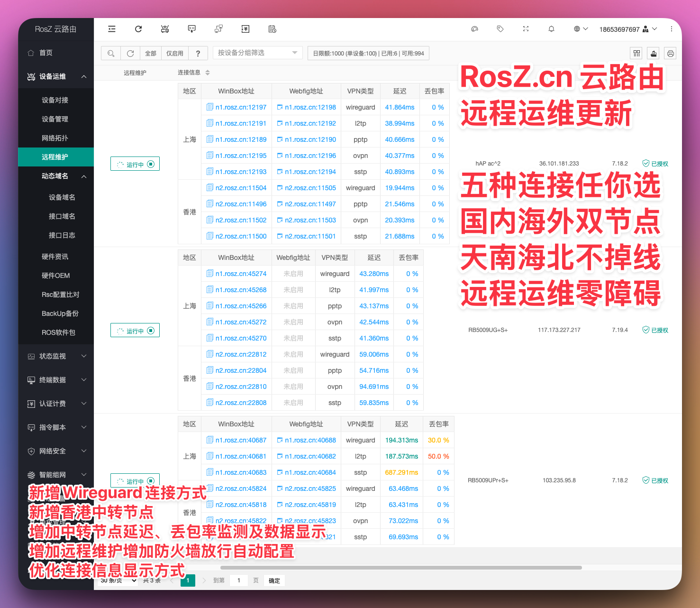
Task: Open the language globe dropdown
Action: coord(581,29)
